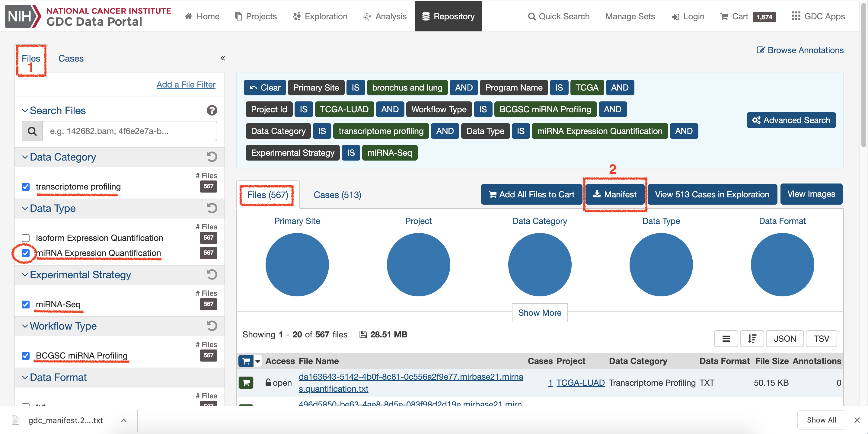Switch to the Cases (513) results tab
This screenshot has height=434, width=868.
click(337, 194)
